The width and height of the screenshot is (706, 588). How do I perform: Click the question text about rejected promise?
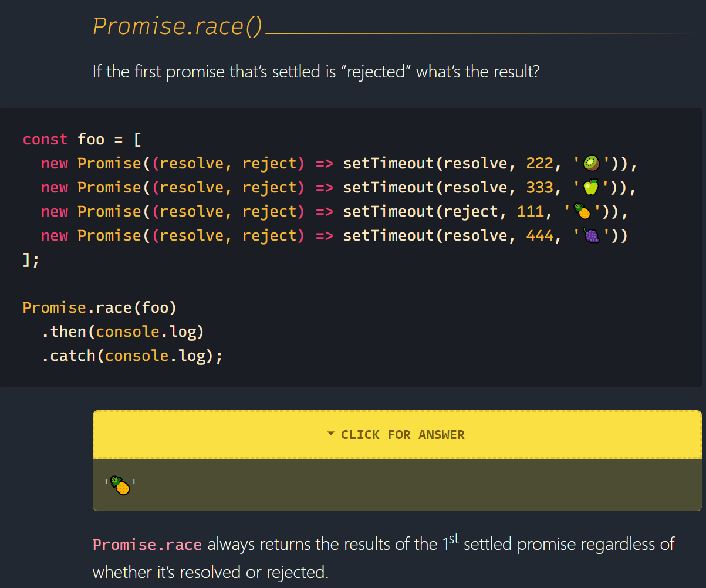(x=316, y=72)
